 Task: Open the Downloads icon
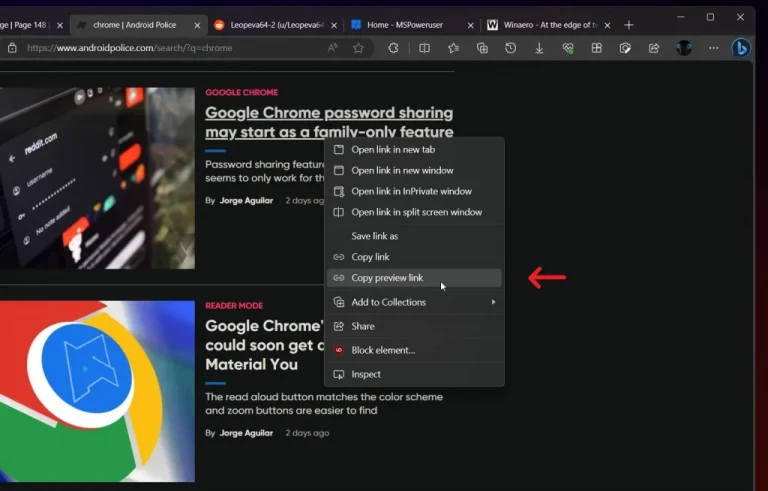tap(539, 47)
